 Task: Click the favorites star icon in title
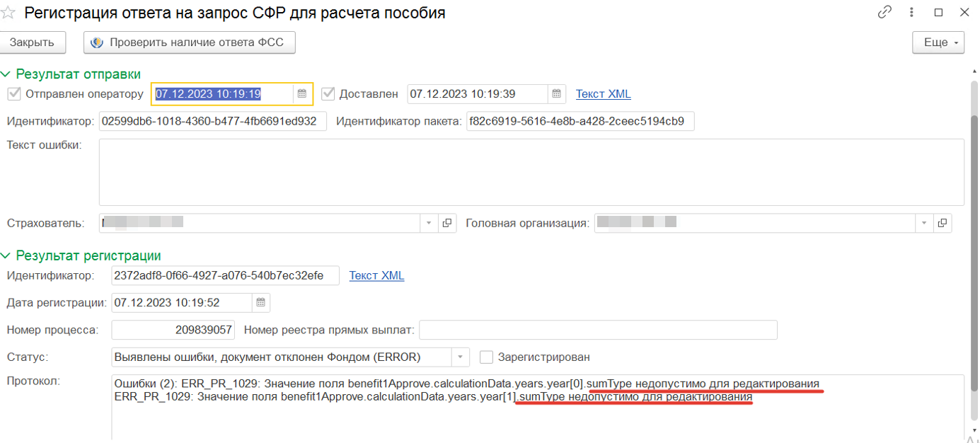click(8, 12)
